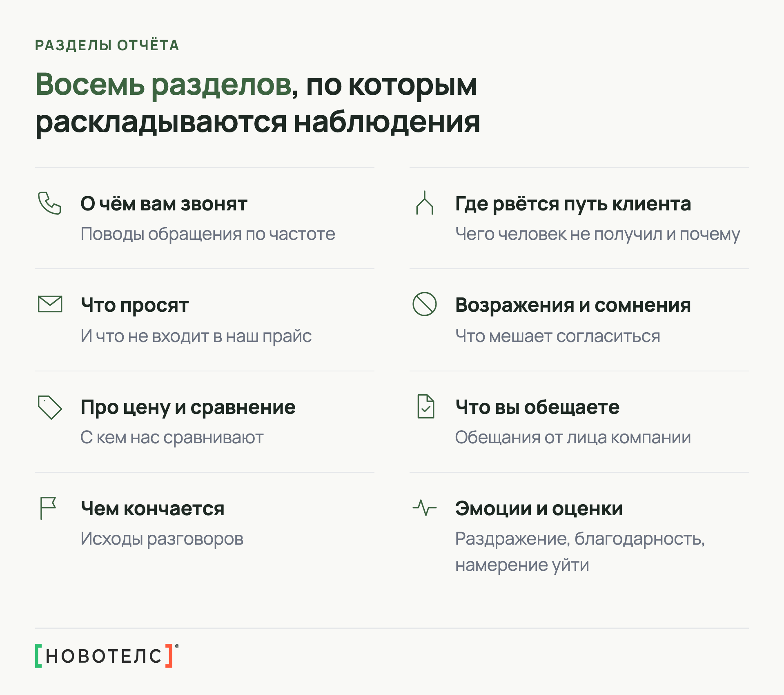Screen dimensions: 784x695
Task: Click 'И что не входит в наш прайс'
Action: [196, 336]
